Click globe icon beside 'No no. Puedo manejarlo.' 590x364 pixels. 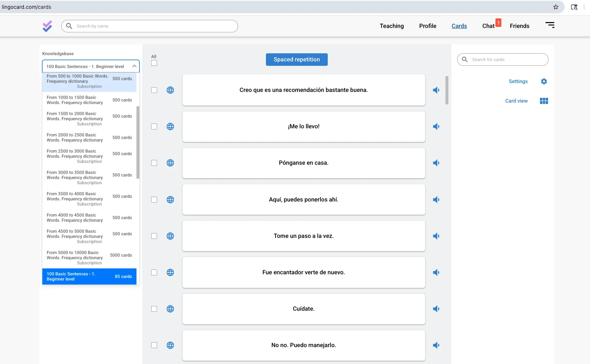click(170, 345)
